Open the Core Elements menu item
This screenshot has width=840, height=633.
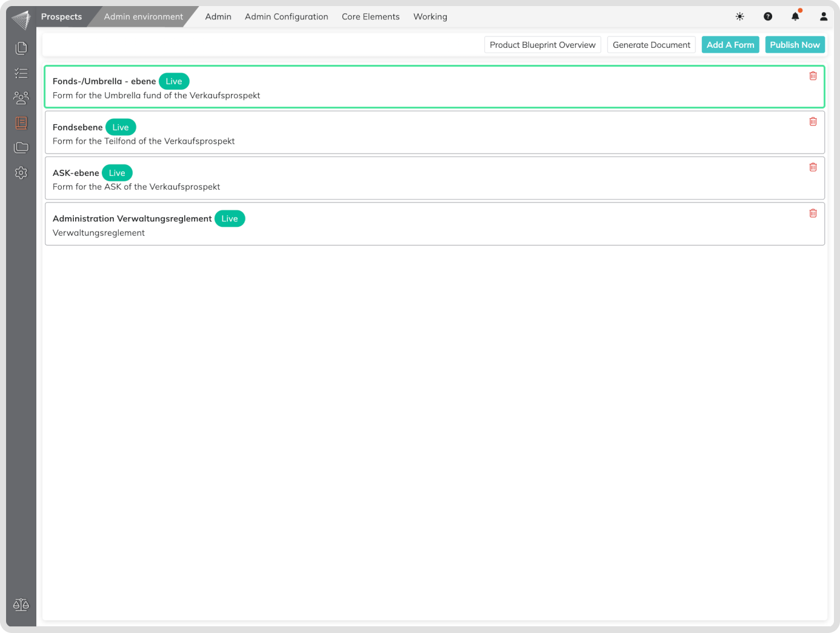click(370, 17)
